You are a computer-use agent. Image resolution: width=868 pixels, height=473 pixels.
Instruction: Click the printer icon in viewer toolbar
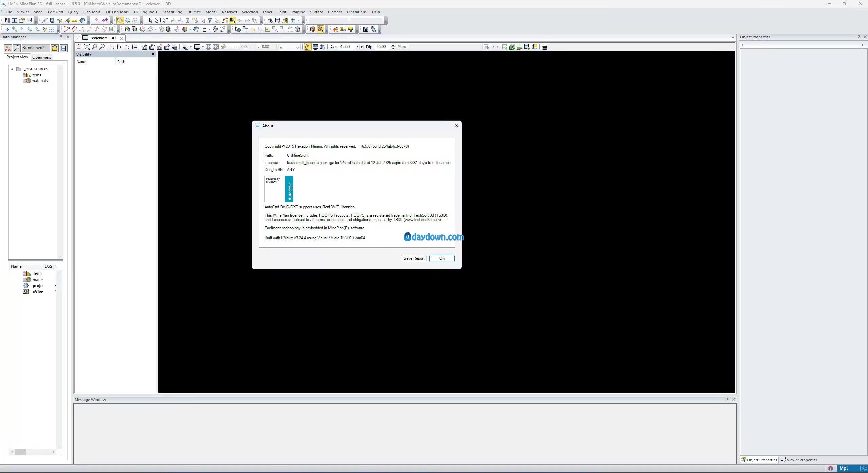coord(545,47)
